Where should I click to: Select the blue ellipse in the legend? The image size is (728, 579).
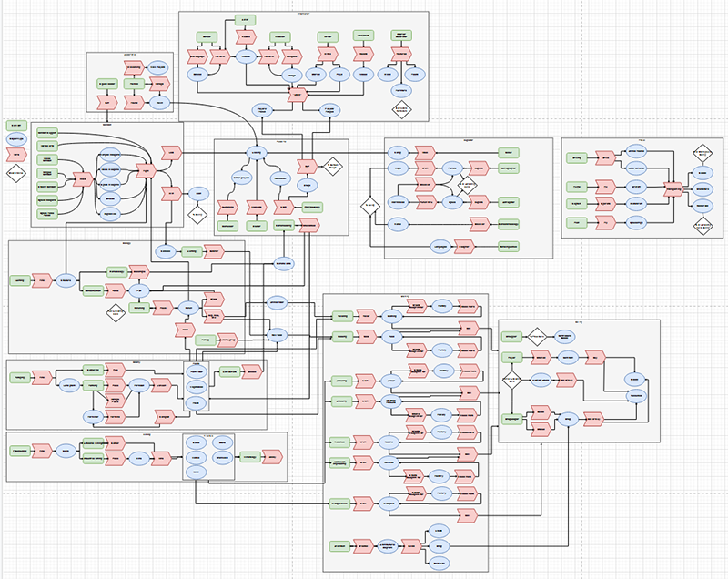[x=16, y=140]
